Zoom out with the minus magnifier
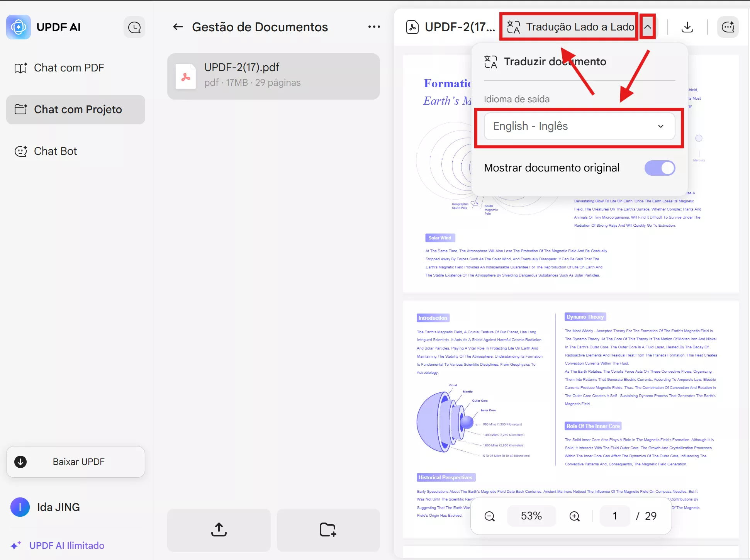 490,516
